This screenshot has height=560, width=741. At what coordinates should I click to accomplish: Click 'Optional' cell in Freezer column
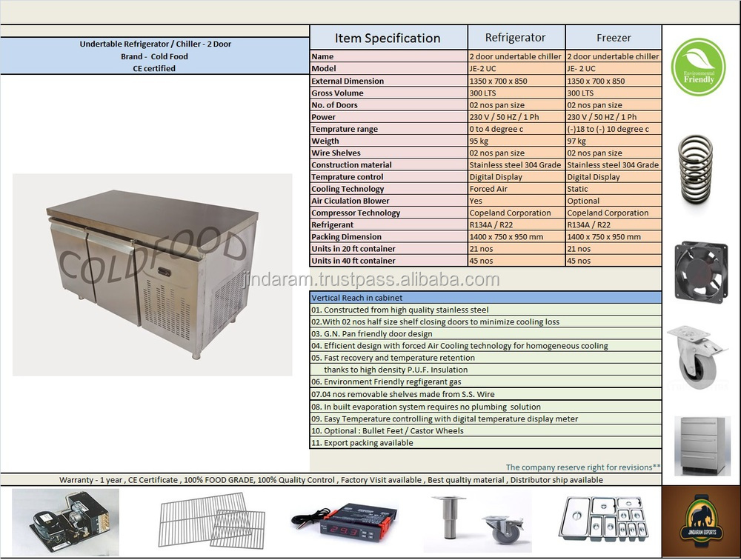(614, 201)
